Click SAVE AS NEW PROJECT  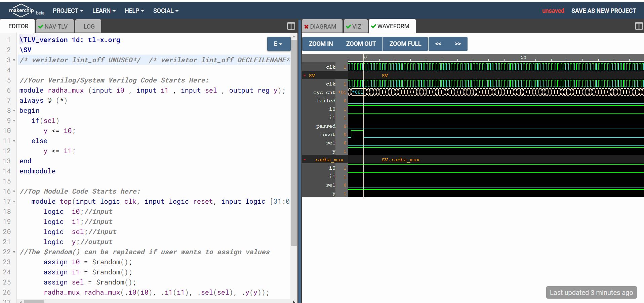click(x=604, y=11)
